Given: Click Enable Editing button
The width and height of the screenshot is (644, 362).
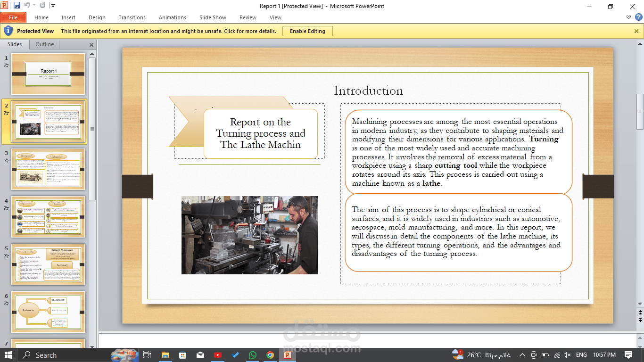Looking at the screenshot, I should point(307,31).
